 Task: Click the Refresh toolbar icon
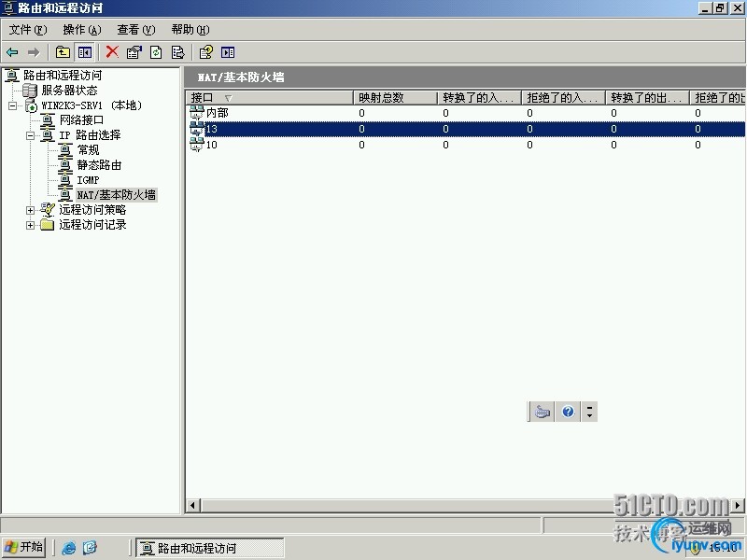click(x=156, y=52)
